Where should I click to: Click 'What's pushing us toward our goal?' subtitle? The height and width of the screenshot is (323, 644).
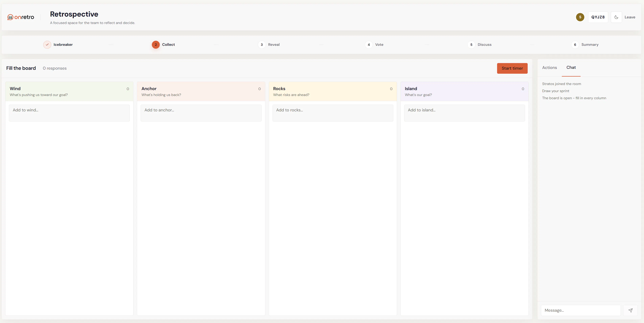coord(39,95)
